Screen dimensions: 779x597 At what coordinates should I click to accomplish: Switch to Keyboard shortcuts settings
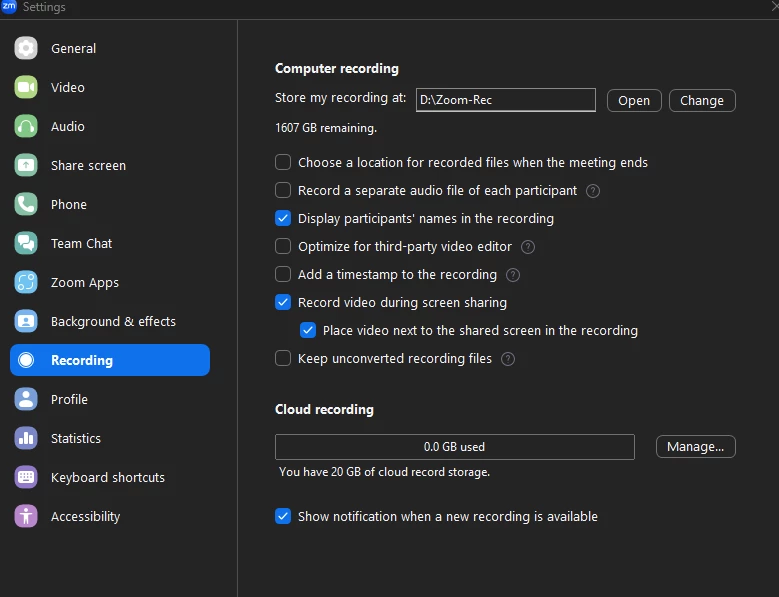tap(108, 477)
